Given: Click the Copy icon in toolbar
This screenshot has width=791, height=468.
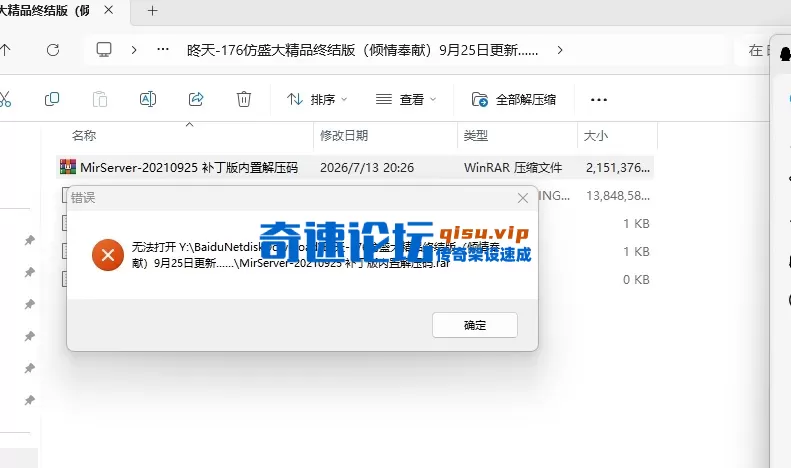Looking at the screenshot, I should tap(52, 99).
